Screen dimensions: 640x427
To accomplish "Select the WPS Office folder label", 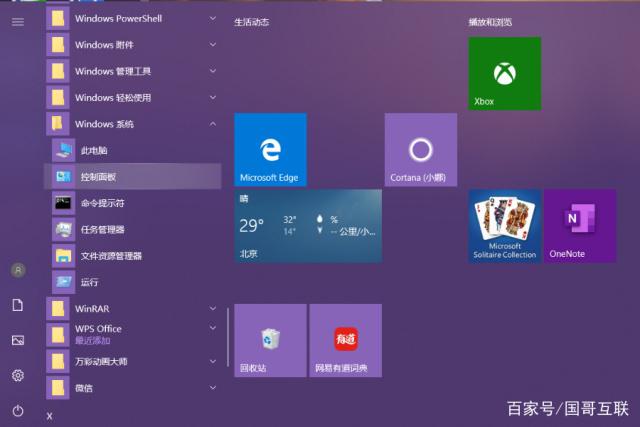I will point(98,329).
